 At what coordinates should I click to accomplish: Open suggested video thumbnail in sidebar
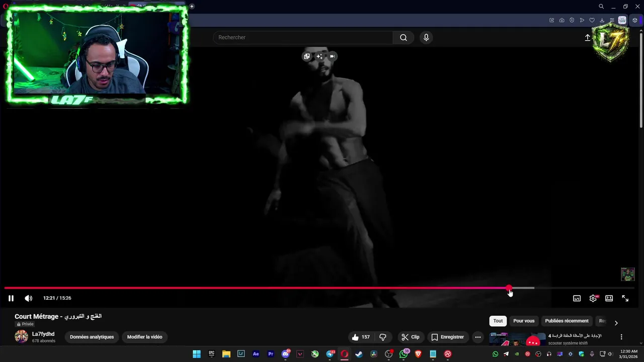point(518,339)
